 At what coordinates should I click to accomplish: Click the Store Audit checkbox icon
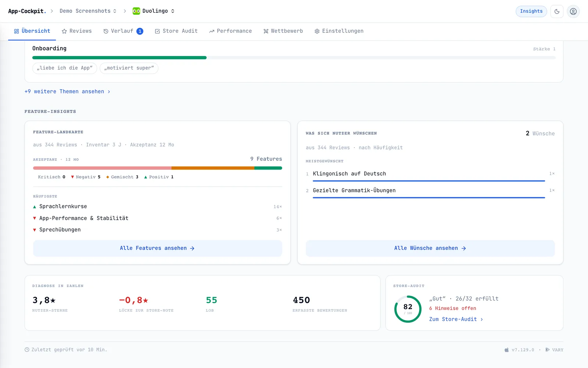tap(157, 31)
